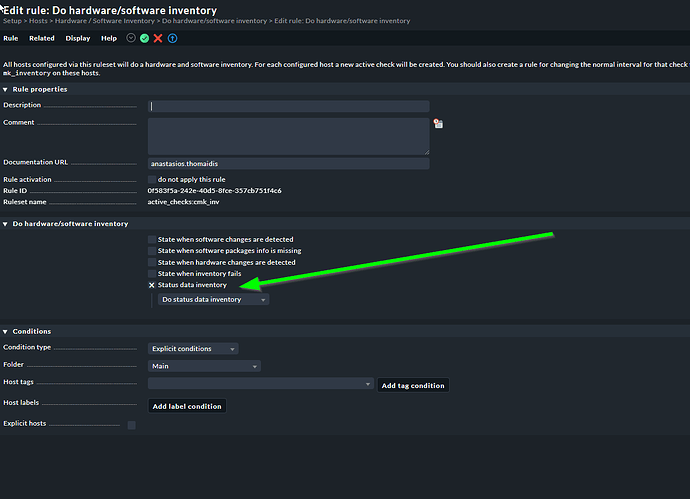Viewport: 690px width, 499px height.
Task: Click the 'Add tag condition' button
Action: (x=413, y=385)
